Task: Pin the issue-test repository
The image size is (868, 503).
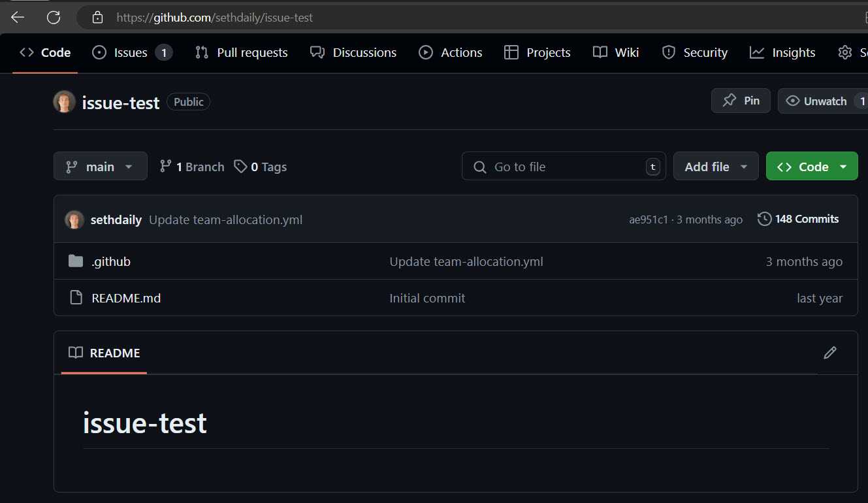Action: (x=741, y=101)
